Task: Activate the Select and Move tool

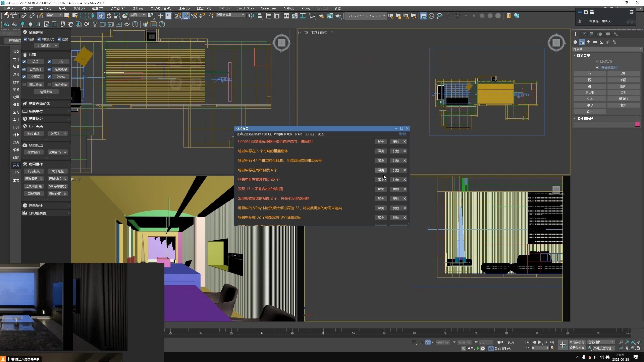Action: 101,16
